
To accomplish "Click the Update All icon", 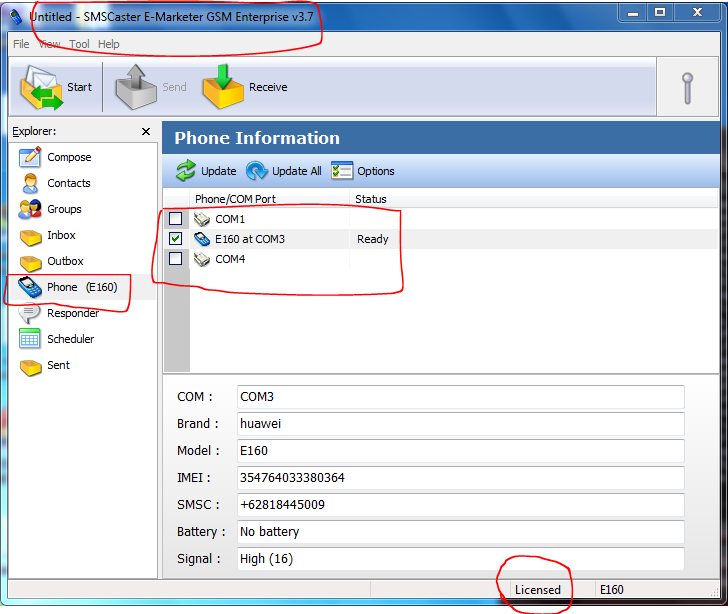I will click(x=257, y=171).
